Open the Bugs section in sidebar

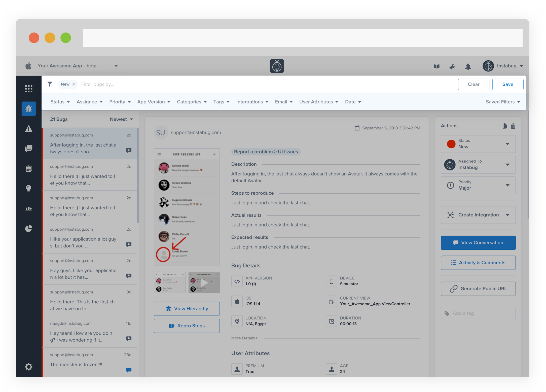(x=29, y=109)
